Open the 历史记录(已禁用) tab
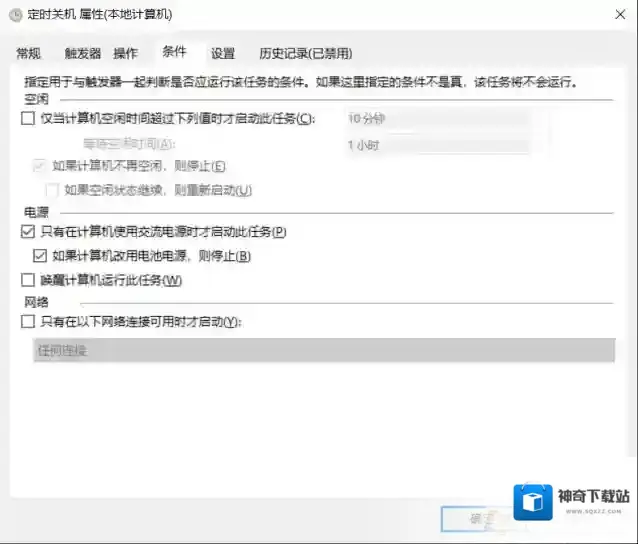The image size is (638, 544). 305,53
